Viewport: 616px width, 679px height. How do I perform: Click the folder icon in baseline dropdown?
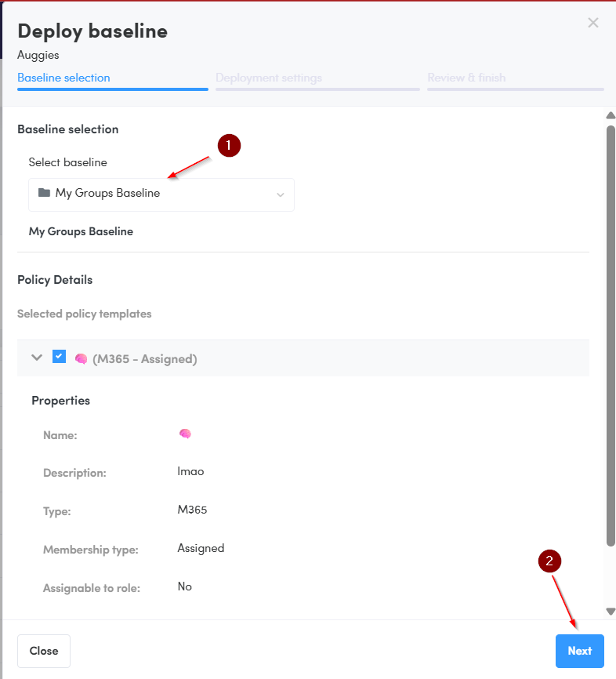44,193
